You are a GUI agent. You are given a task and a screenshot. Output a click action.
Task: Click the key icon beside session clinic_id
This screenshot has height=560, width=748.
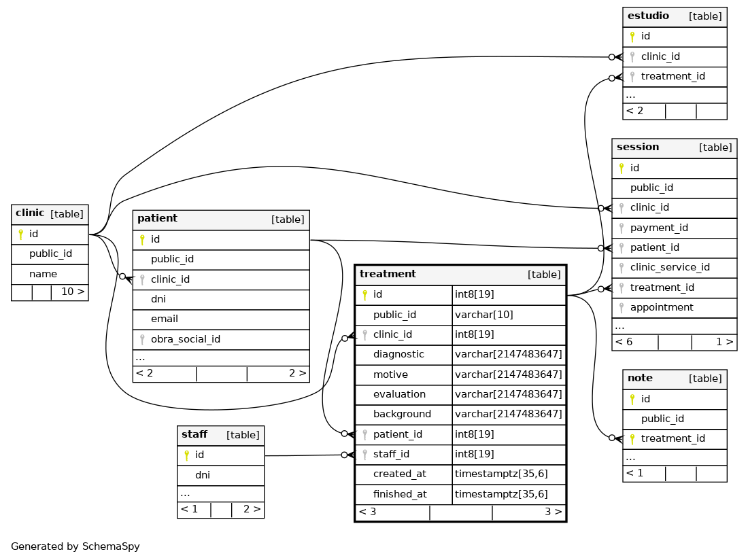point(621,208)
